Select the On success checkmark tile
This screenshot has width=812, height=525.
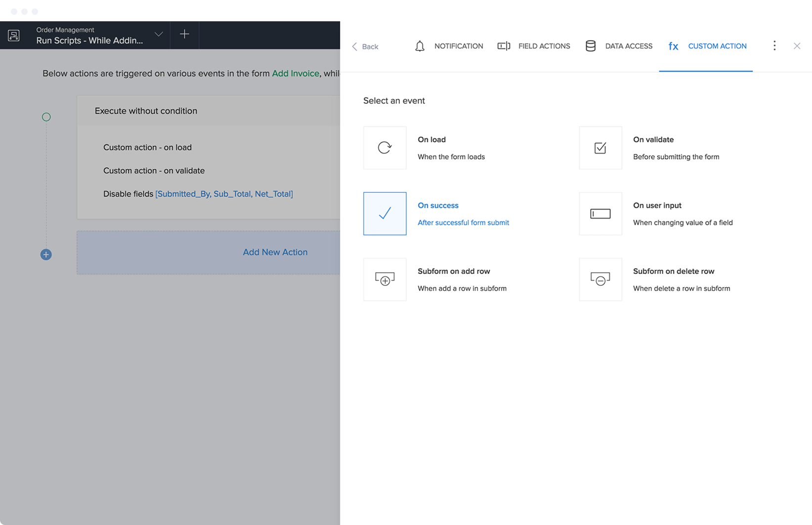385,214
